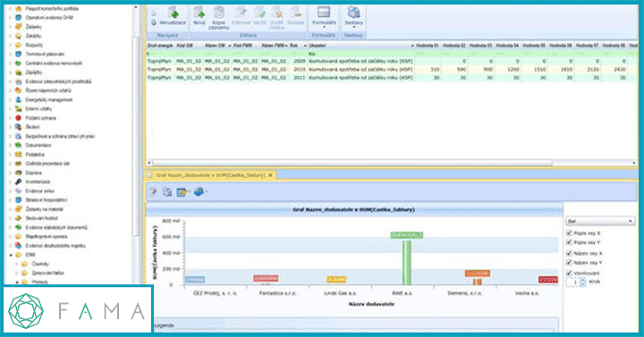Click the module tree vertical scrollbar
This screenshot has width=644, height=337.
136,136
